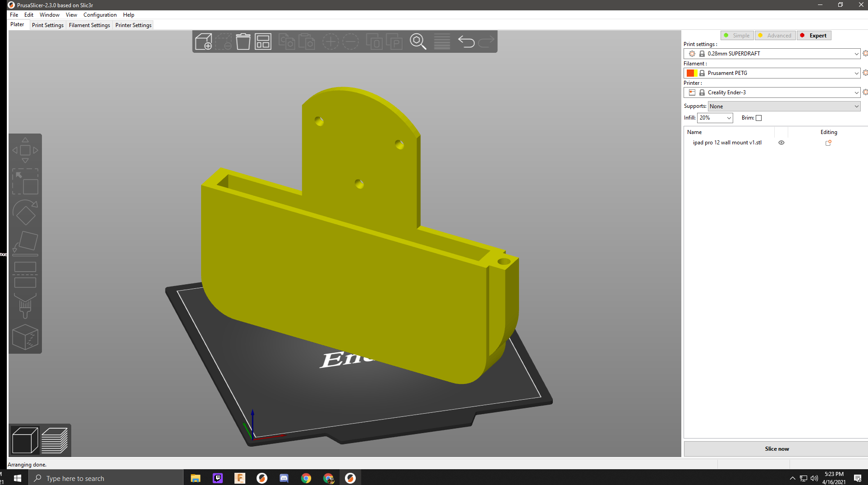Switch to Advanced mode
Image resolution: width=868 pixels, height=485 pixels.
pyautogui.click(x=775, y=36)
